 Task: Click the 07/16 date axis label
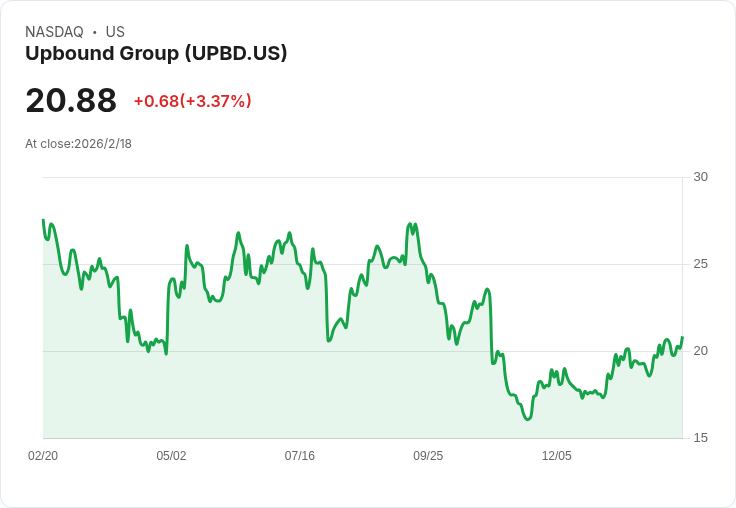point(300,456)
